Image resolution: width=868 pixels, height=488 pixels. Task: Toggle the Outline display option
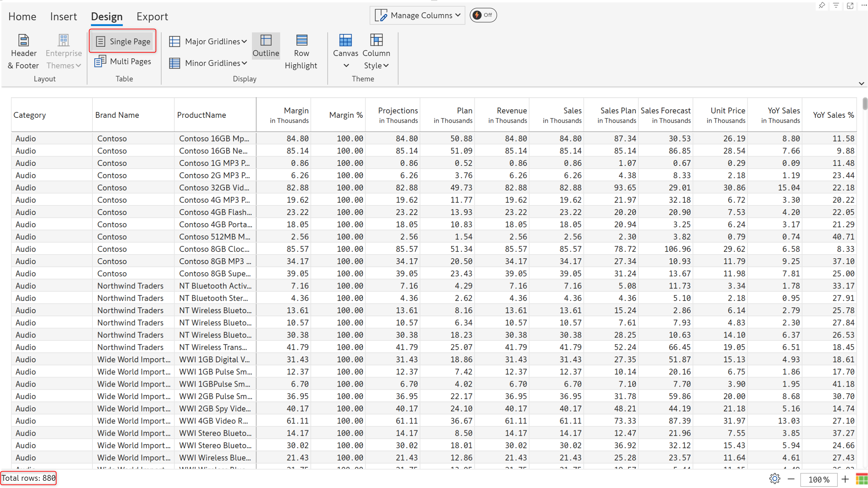pyautogui.click(x=265, y=46)
